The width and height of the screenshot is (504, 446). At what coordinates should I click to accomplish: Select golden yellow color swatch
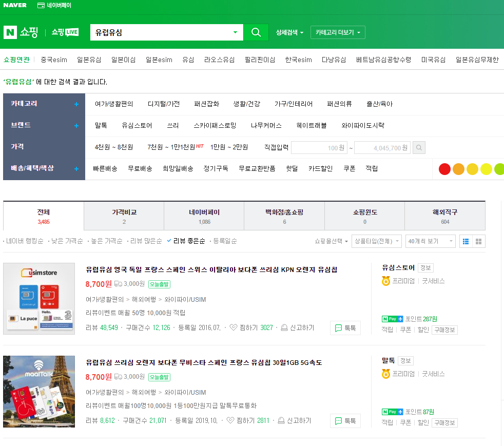pos(472,169)
